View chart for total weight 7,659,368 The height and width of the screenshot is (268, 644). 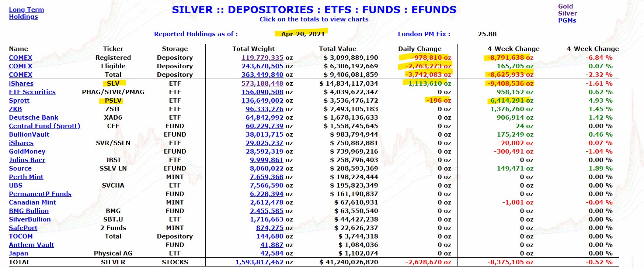[267, 177]
